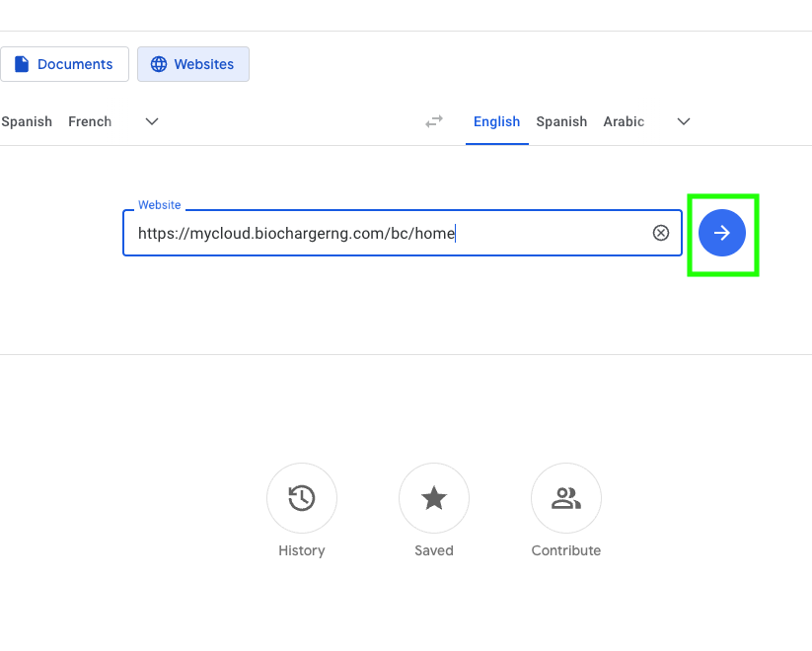Swap source and target languages
The image size is (812, 651).
click(x=434, y=121)
